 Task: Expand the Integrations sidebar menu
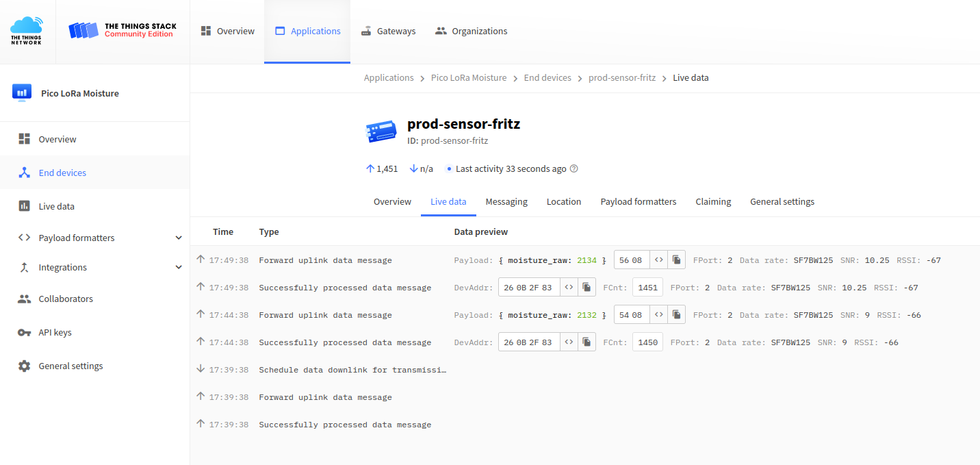[179, 267]
